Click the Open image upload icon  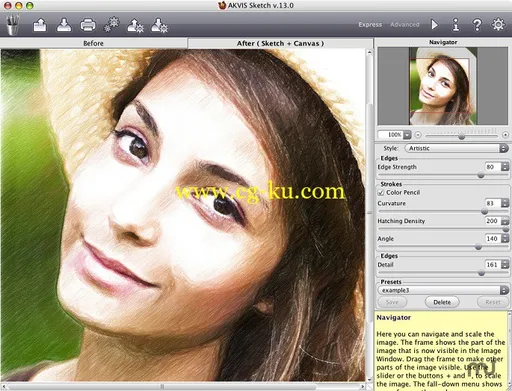pos(40,25)
